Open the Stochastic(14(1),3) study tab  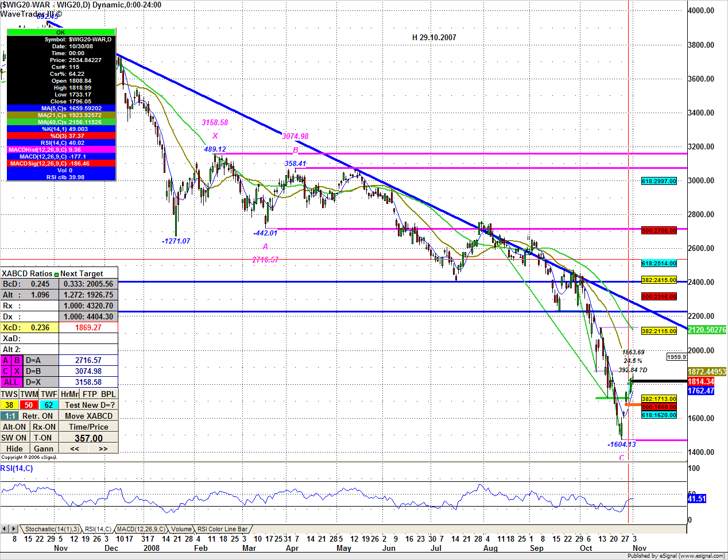51,529
